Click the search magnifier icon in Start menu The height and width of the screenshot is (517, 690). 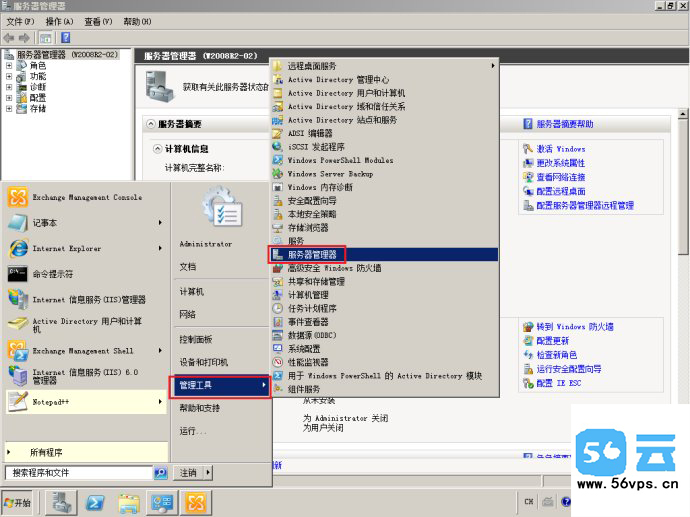coord(160,472)
